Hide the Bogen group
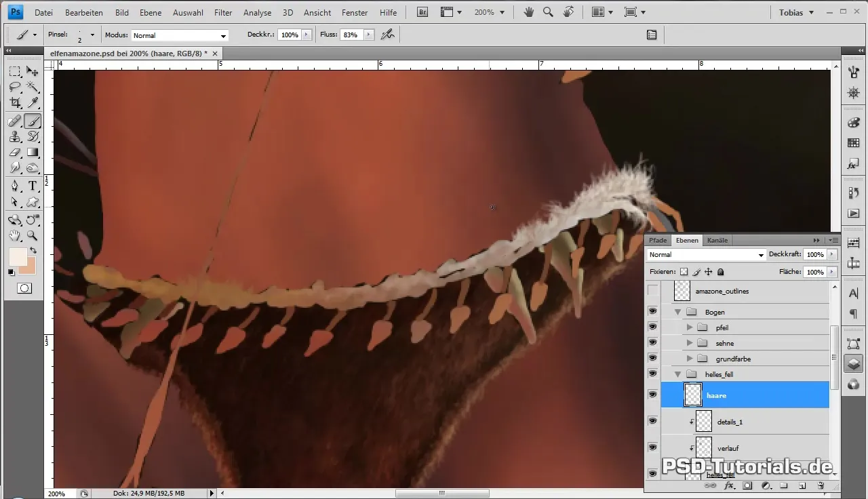The width and height of the screenshot is (868, 499). 653,312
